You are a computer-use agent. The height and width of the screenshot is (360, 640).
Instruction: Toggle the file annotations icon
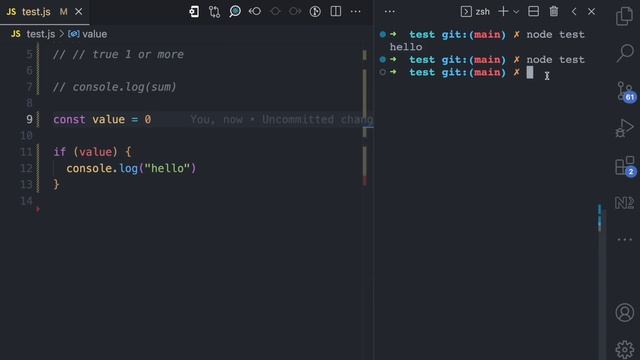[315, 11]
